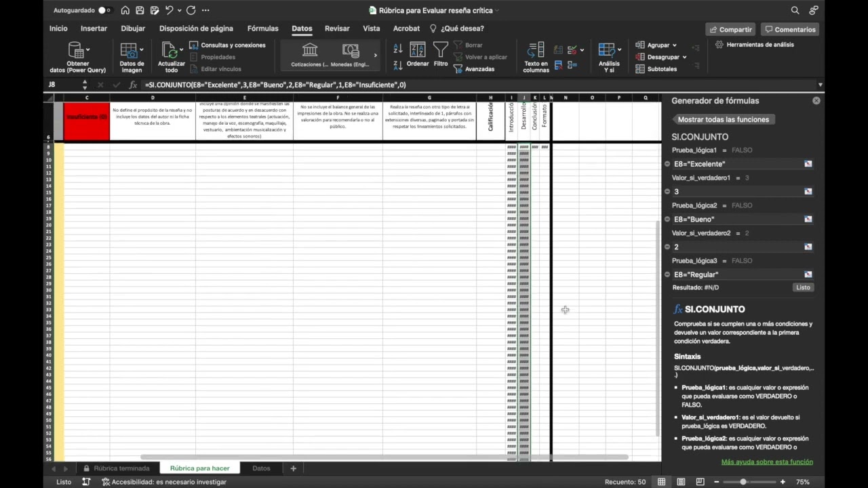Click Mostrar todas las funciones button

pyautogui.click(x=723, y=119)
